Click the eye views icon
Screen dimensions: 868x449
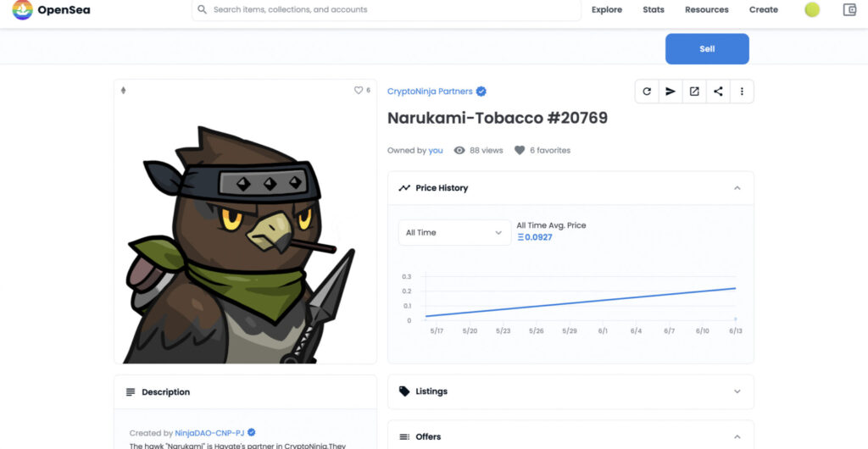coord(459,151)
